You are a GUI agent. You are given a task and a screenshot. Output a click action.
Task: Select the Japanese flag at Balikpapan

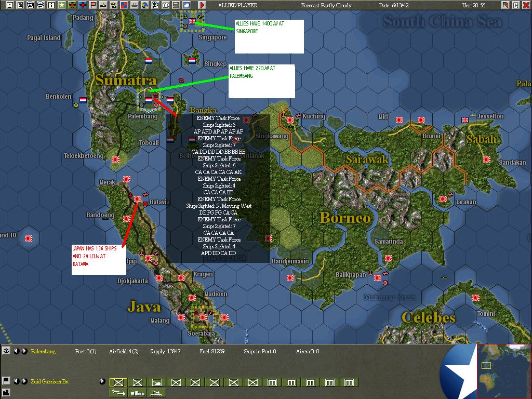378,278
